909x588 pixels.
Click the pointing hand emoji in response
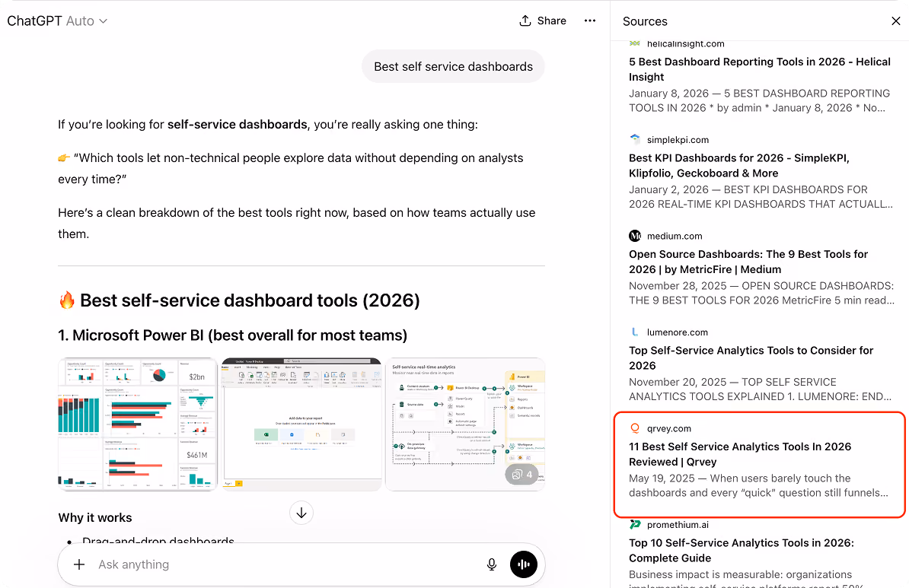[64, 157]
